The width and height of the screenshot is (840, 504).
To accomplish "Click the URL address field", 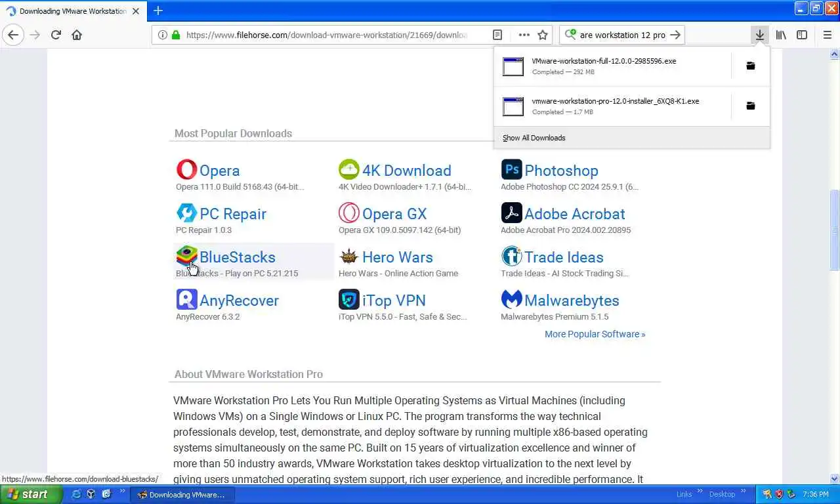I will point(326,35).
